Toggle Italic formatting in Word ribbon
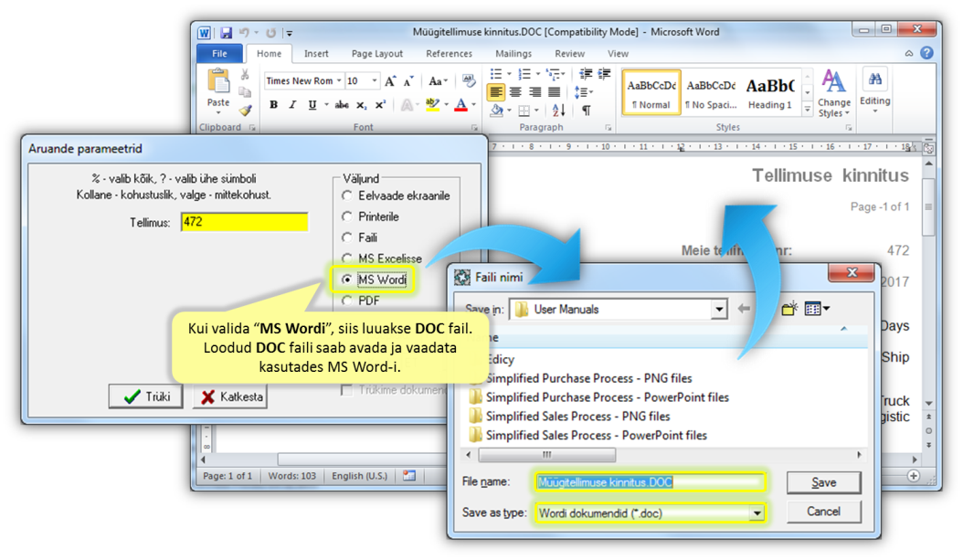This screenshot has height=560, width=963. 293,105
